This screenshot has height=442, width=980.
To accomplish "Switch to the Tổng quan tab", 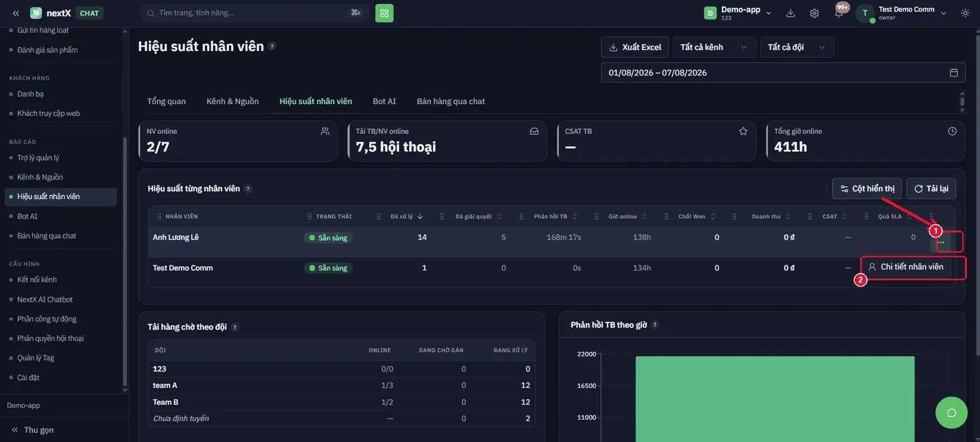I will (167, 101).
